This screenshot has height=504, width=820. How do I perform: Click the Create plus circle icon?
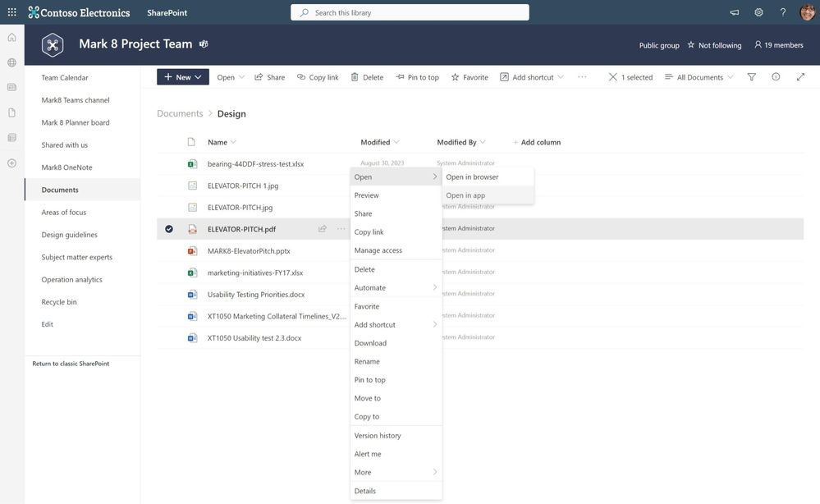click(11, 163)
